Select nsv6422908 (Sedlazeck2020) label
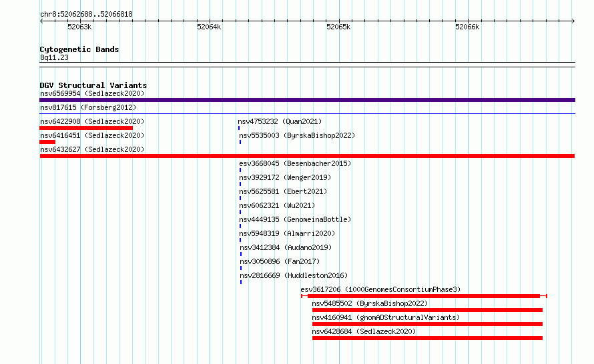This screenshot has height=364, width=594. click(x=92, y=121)
